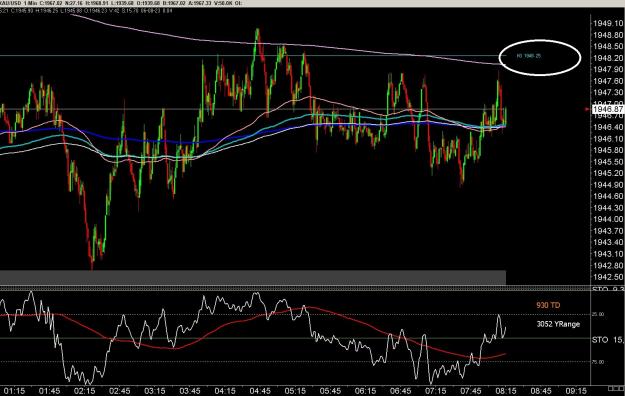Click the orange 930 TD label
The image size is (625, 396).
(548, 305)
